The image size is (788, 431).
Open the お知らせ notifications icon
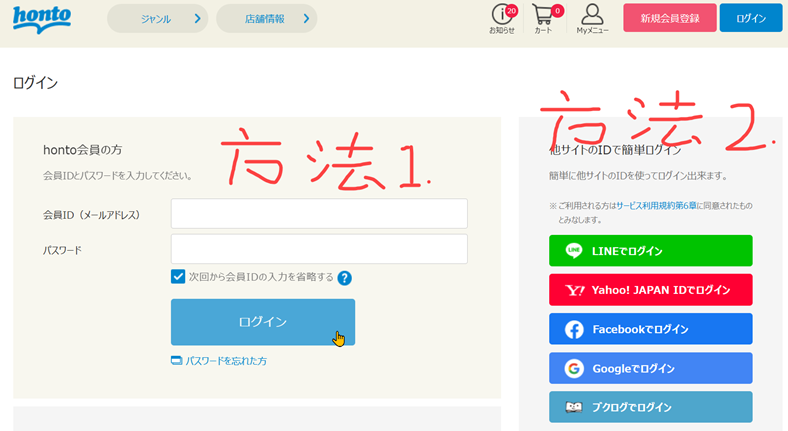pos(502,19)
